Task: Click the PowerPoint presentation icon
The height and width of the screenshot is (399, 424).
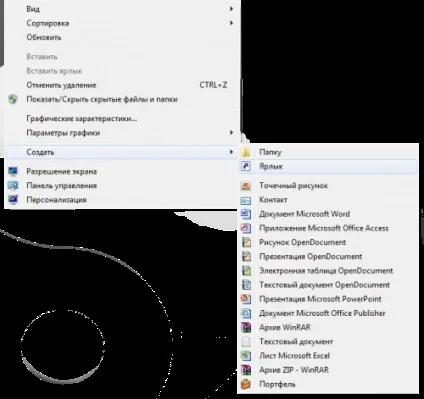Action: click(x=246, y=299)
